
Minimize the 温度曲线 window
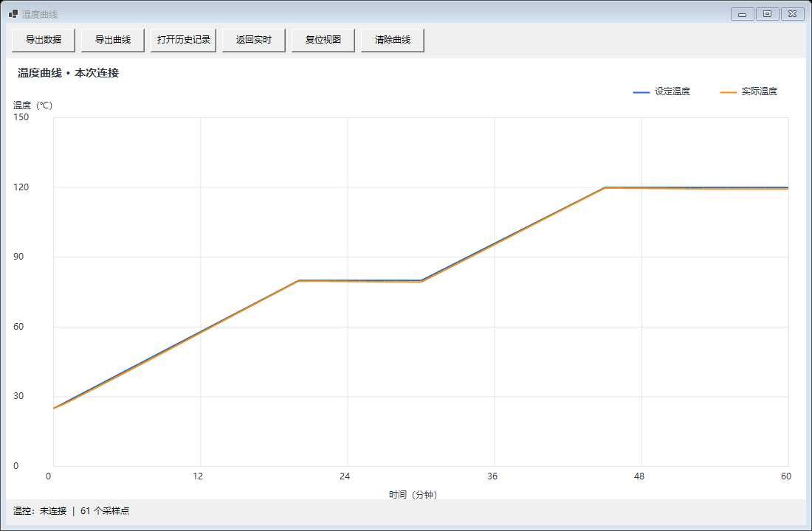[742, 14]
